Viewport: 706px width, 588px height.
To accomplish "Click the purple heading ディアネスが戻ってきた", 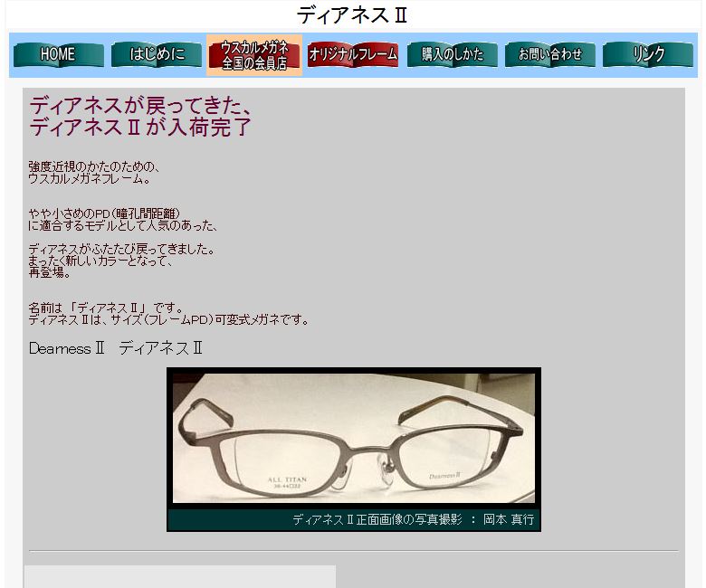I will [141, 106].
